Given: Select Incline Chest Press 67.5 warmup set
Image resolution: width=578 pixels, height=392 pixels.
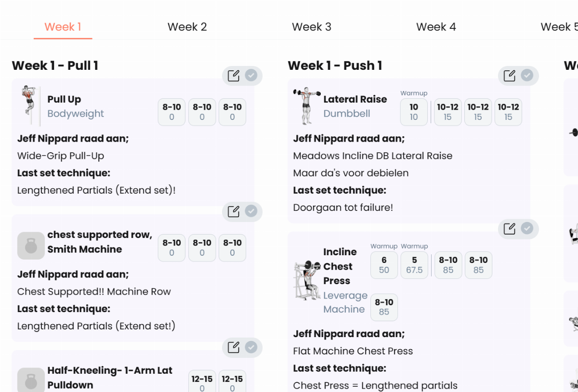Looking at the screenshot, I should (414, 265).
